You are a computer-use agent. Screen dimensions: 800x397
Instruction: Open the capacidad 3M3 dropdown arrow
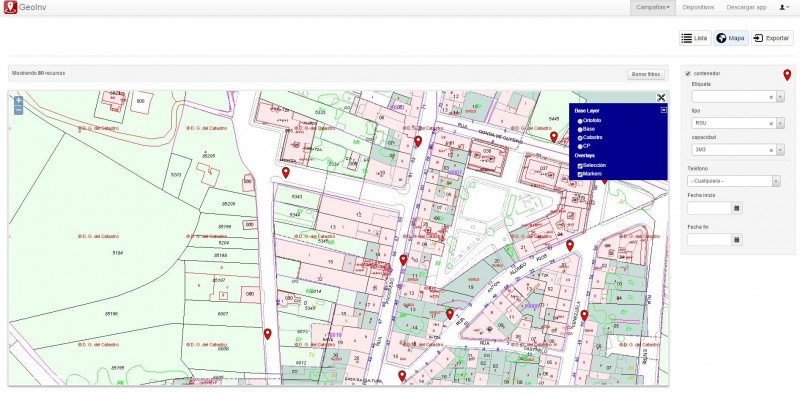780,150
